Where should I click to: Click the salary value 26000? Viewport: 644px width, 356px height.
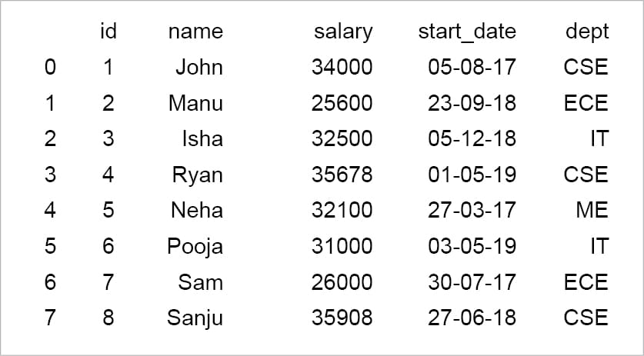pos(342,281)
